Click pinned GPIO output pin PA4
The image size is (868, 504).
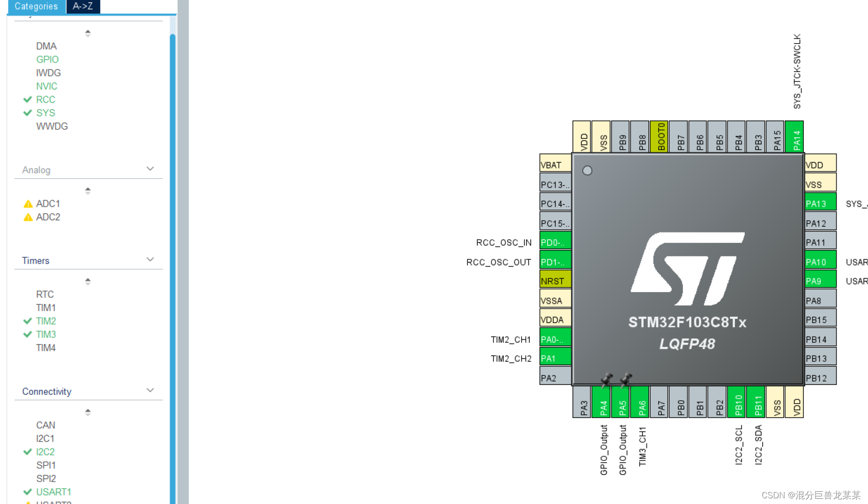click(x=601, y=402)
